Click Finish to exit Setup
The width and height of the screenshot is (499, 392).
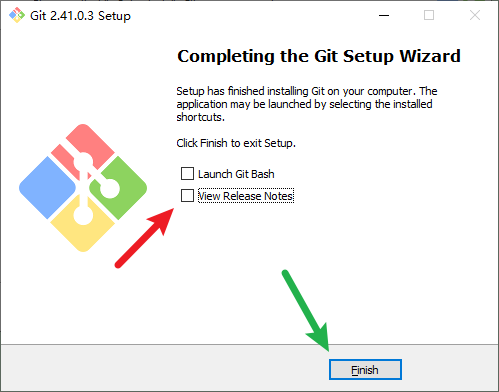click(365, 370)
